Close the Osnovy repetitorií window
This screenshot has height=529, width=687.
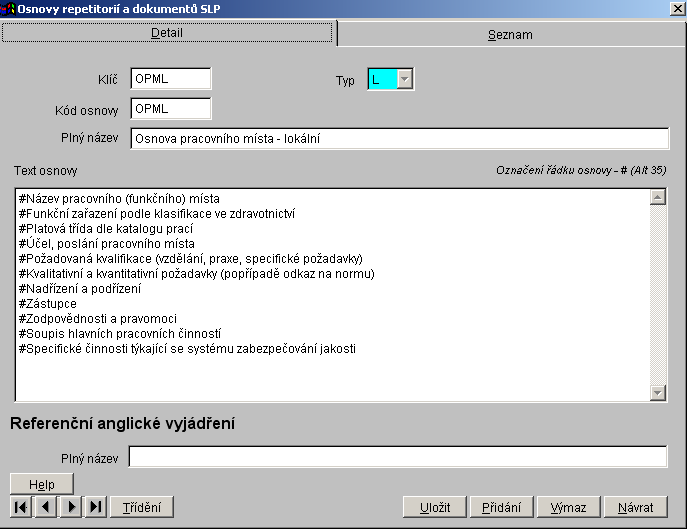click(676, 8)
